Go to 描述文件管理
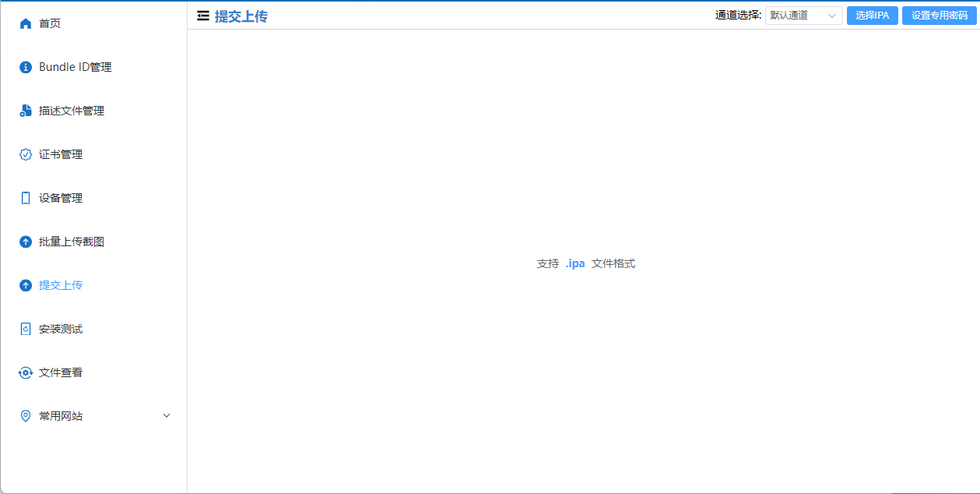The image size is (980, 494). point(93,111)
